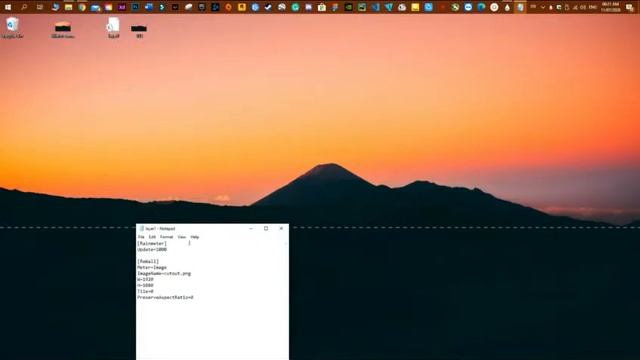Image resolution: width=640 pixels, height=360 pixels.
Task: Click the Meter=Image line
Action: click(152, 267)
